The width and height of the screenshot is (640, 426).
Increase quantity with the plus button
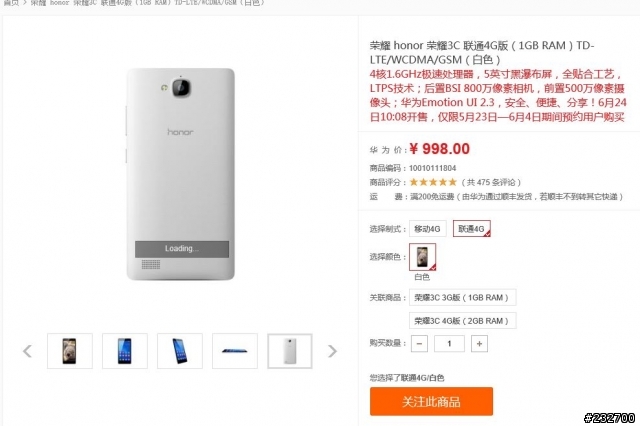pyautogui.click(x=479, y=344)
